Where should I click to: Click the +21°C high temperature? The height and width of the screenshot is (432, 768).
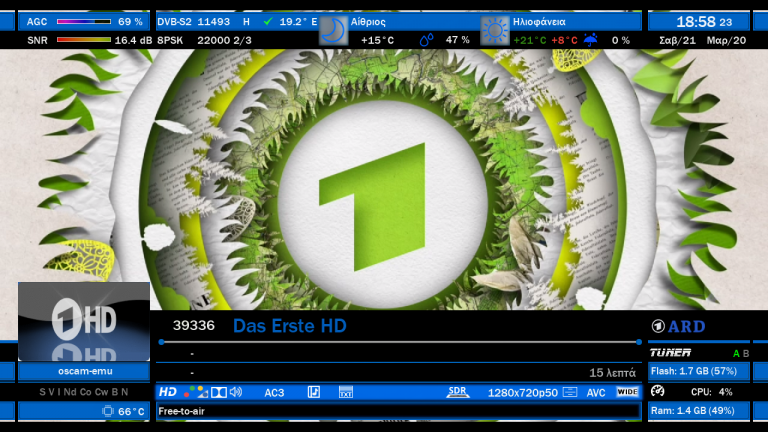point(529,40)
